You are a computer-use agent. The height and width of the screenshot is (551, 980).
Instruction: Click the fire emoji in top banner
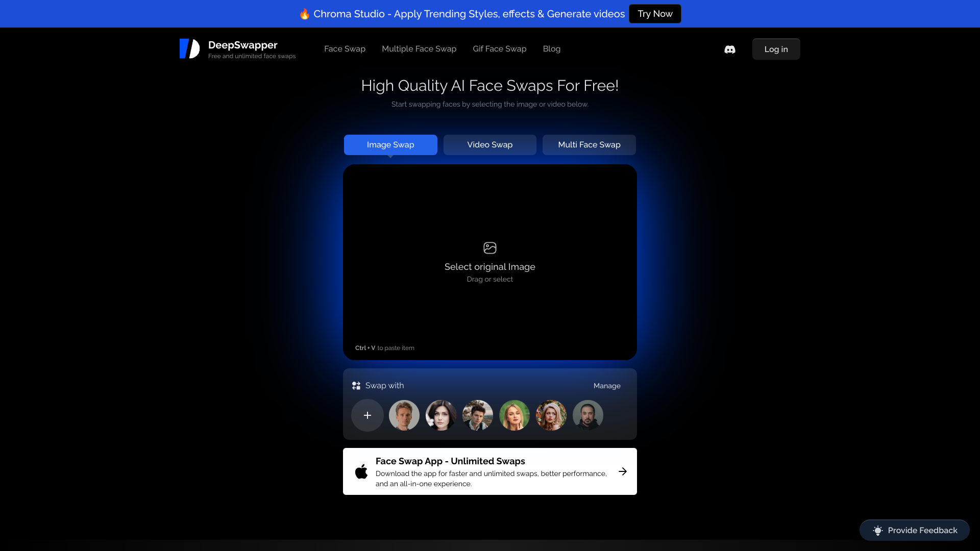[x=305, y=14]
